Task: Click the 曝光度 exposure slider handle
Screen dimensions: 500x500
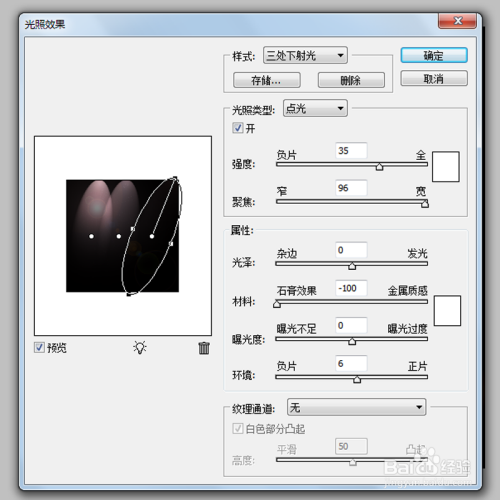Action: (x=352, y=341)
